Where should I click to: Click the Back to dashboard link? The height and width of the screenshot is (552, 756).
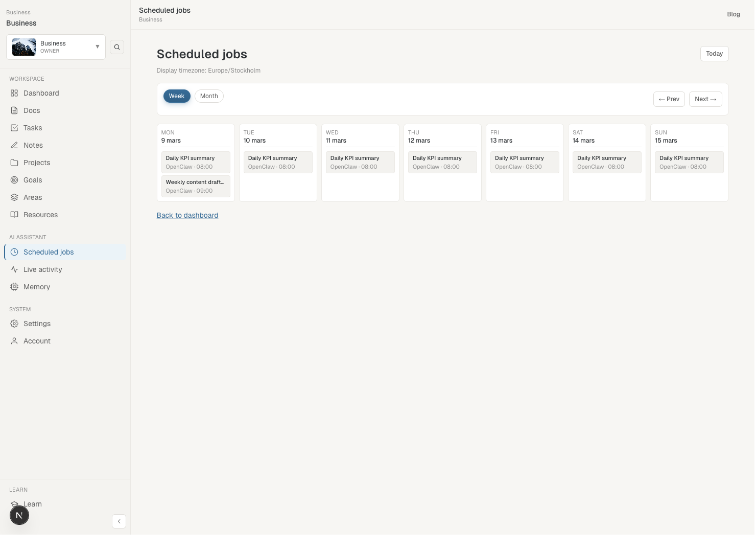coord(187,215)
